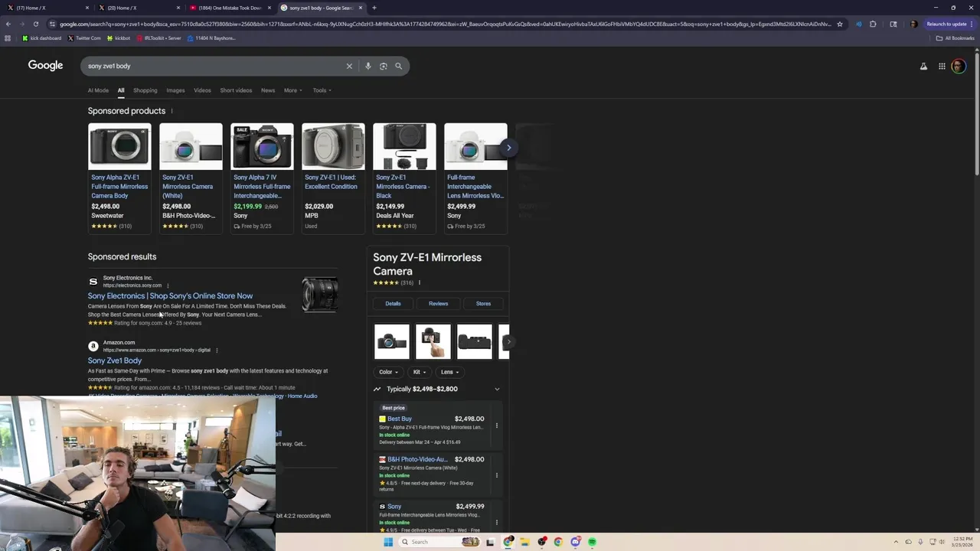This screenshot has width=980, height=551.
Task: Open File Explorer from taskbar
Action: point(525,542)
